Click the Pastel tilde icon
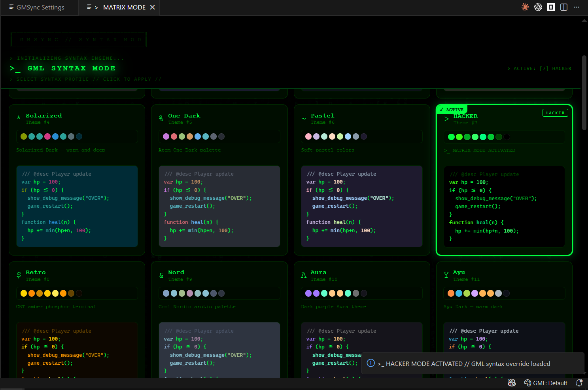The image size is (588, 390). pyautogui.click(x=304, y=118)
